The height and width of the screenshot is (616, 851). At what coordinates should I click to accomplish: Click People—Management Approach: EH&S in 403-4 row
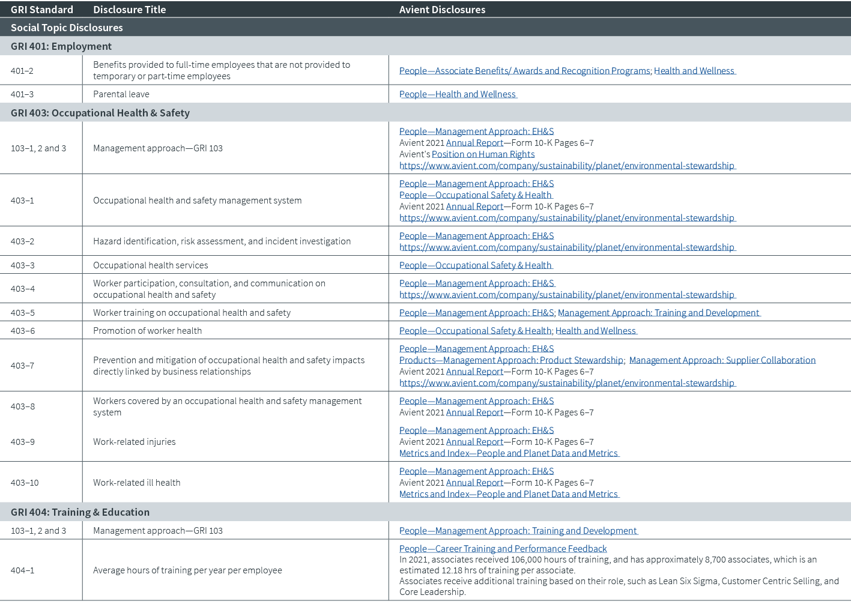click(477, 283)
